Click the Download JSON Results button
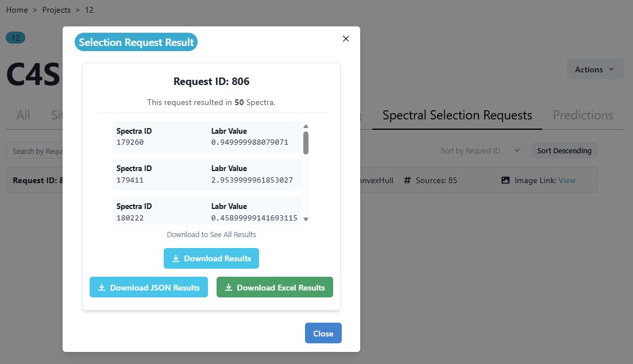This screenshot has height=364, width=633. tap(149, 288)
